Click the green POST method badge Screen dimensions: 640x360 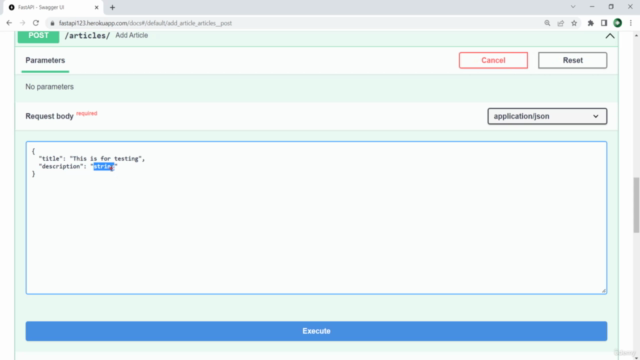(38, 36)
